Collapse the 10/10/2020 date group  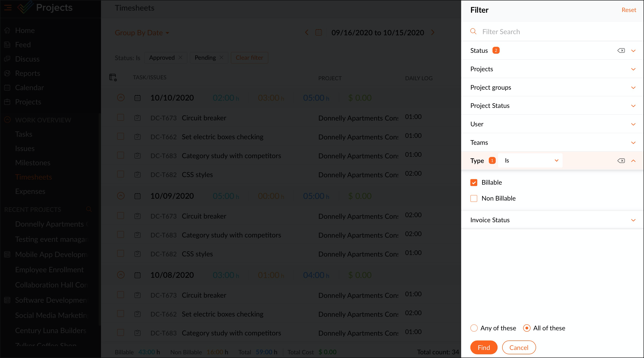(x=121, y=98)
